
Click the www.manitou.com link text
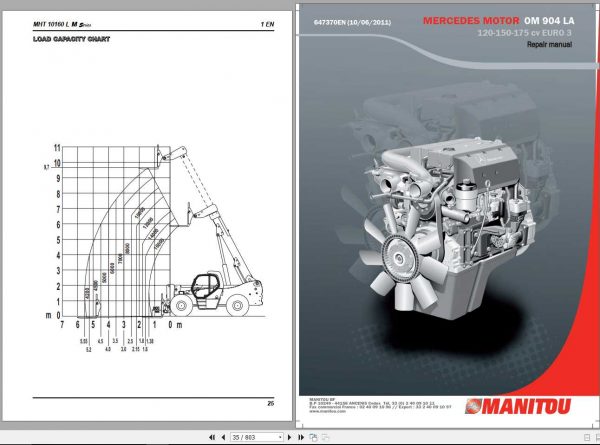[x=327, y=411]
